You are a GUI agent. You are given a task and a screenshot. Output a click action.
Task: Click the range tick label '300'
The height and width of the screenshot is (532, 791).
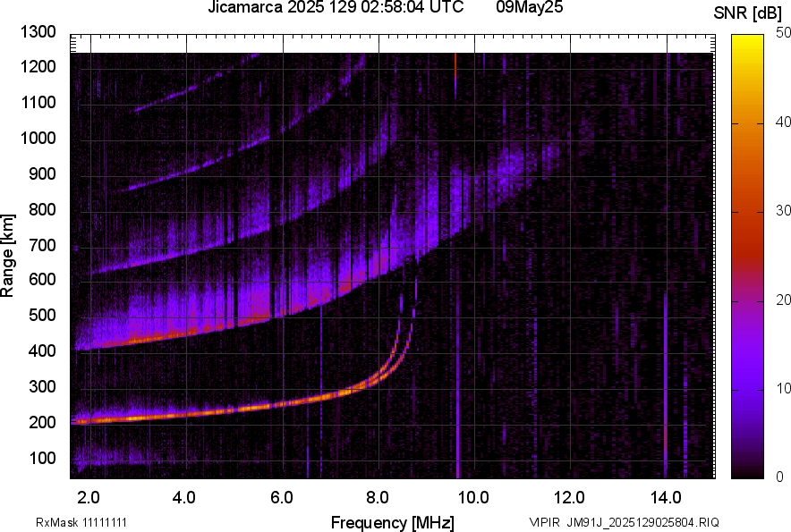42,387
